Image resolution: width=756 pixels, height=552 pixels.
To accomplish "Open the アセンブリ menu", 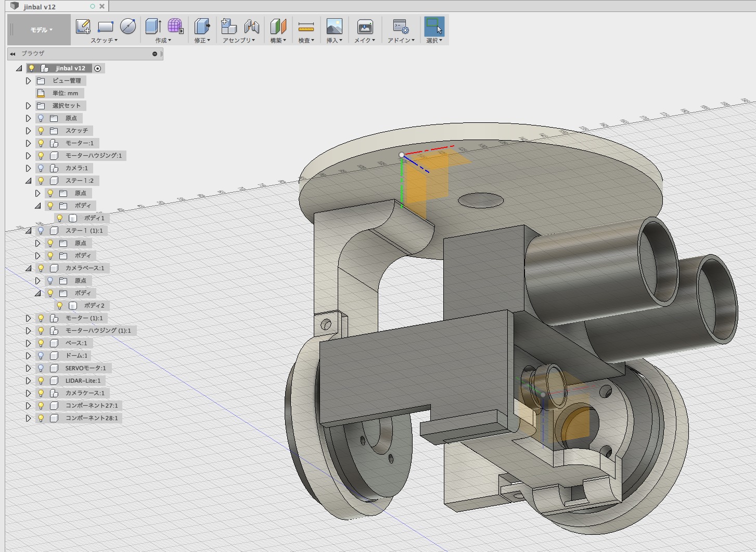I will tap(238, 40).
